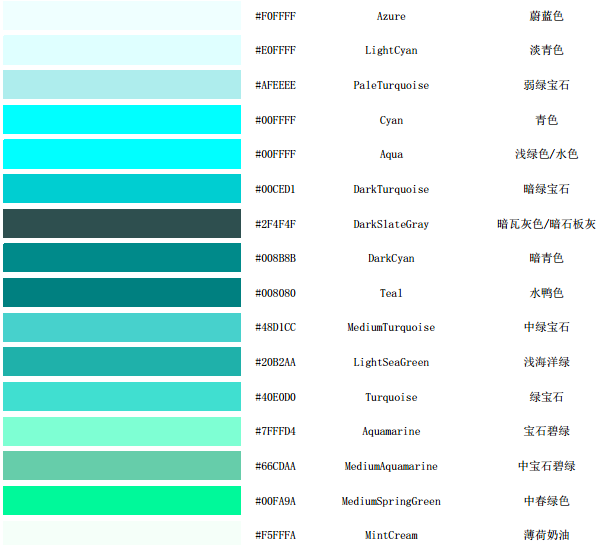Screen dimensions: 611x545
Task: Select the name DarkTurquoise
Action: click(x=391, y=190)
